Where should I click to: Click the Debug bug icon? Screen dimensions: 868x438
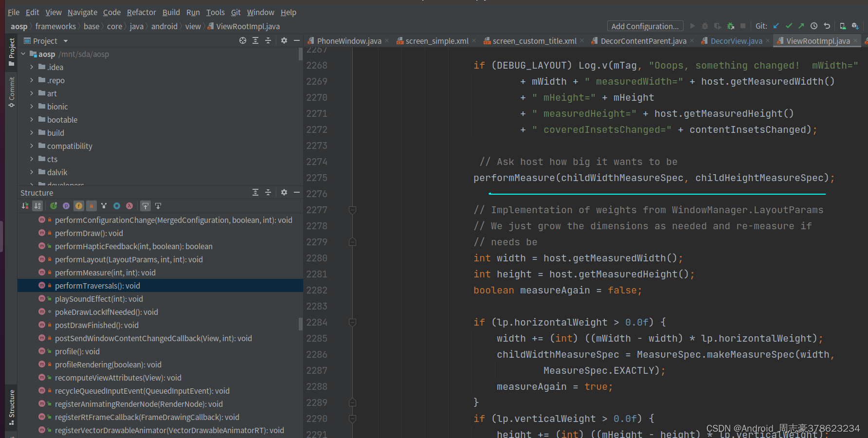coord(705,26)
